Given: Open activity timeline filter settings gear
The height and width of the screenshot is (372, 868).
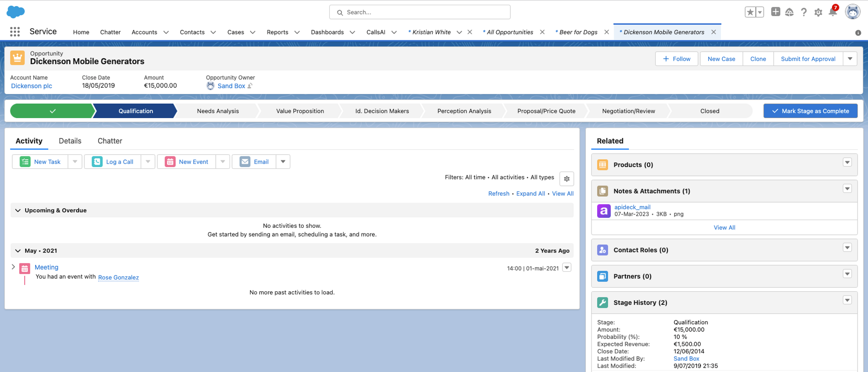Looking at the screenshot, I should (x=566, y=178).
